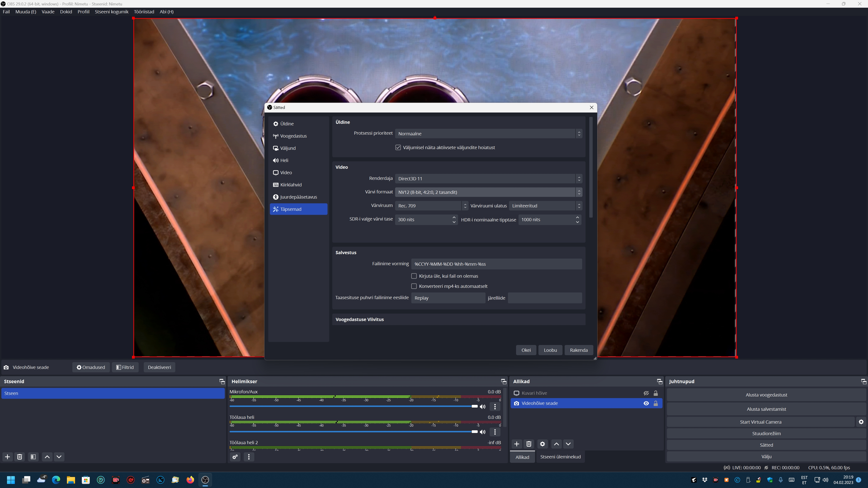Open Värviruumi ulatus dropdown

pyautogui.click(x=545, y=206)
